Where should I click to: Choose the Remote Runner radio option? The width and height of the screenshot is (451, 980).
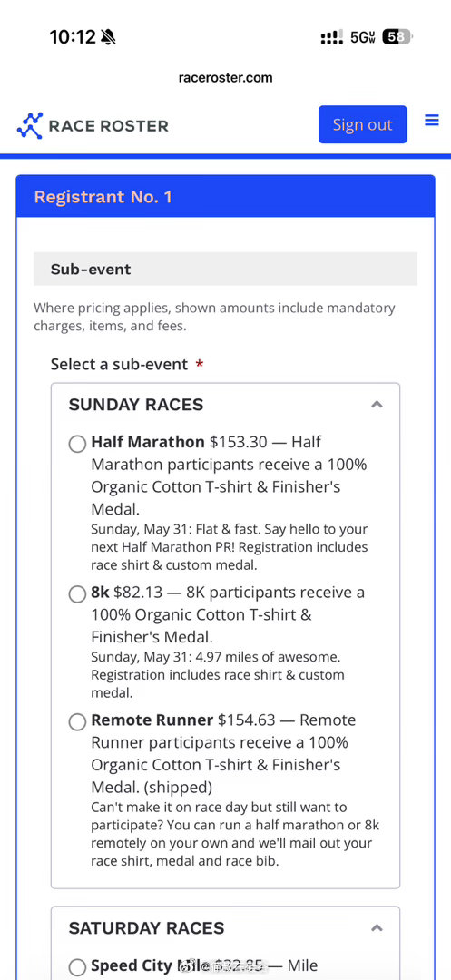pyautogui.click(x=77, y=722)
